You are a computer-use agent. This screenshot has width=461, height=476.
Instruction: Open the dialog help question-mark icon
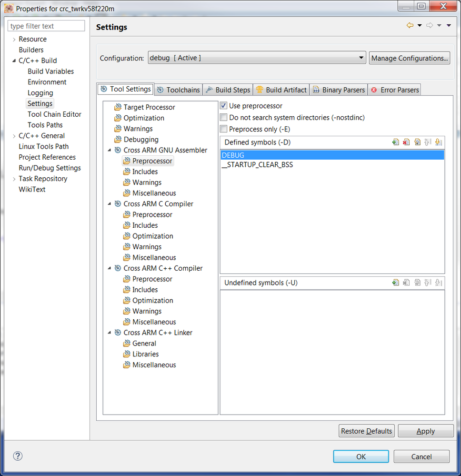coord(18,456)
